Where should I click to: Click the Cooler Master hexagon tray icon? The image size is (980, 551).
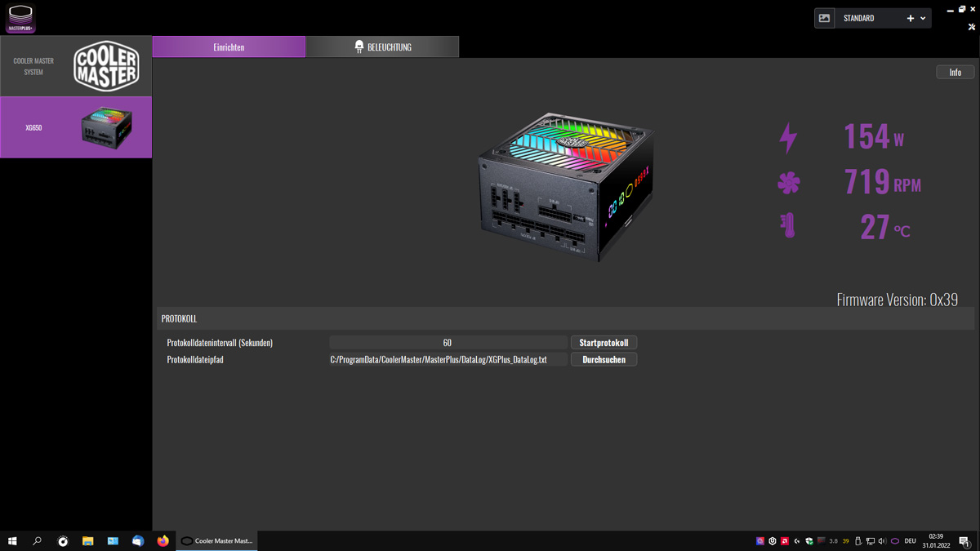(x=895, y=541)
